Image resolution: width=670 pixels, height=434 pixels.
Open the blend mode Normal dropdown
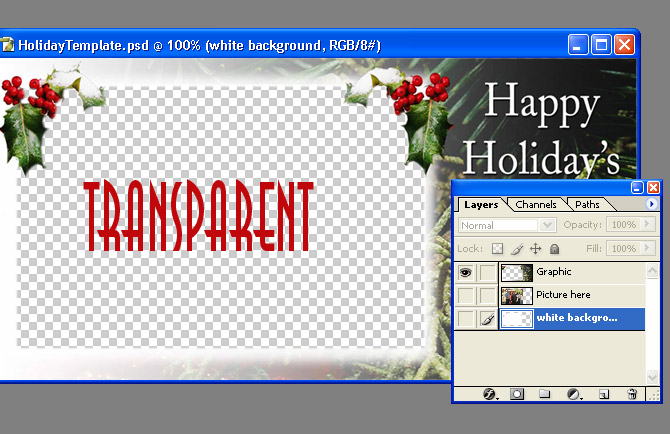click(547, 225)
